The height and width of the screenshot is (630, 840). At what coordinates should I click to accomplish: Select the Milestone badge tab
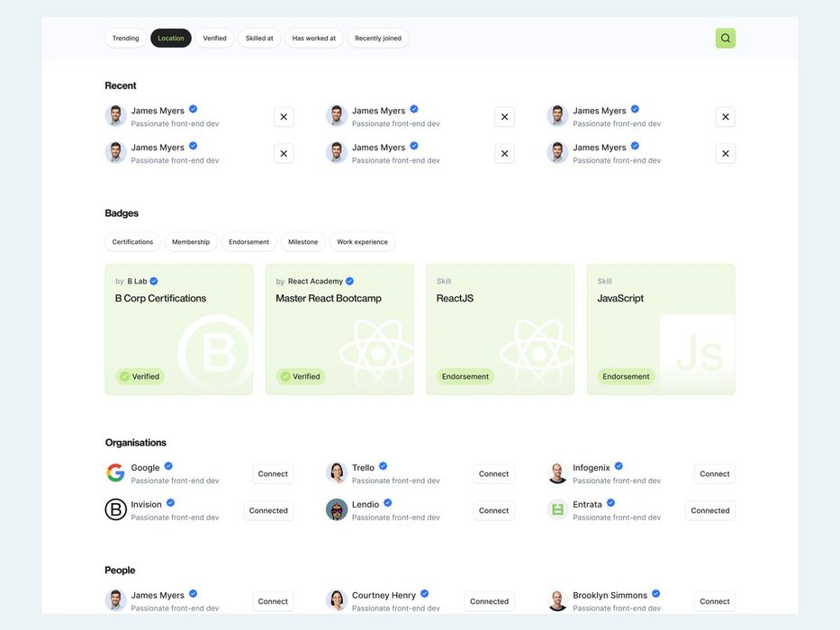click(303, 242)
